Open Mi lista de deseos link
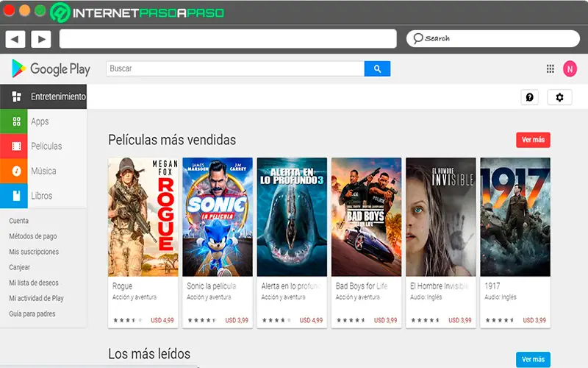Image resolution: width=588 pixels, height=368 pixels. point(34,283)
